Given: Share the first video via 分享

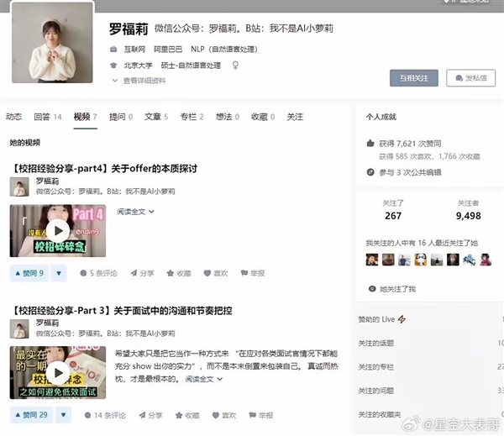Looking at the screenshot, I should tap(142, 273).
